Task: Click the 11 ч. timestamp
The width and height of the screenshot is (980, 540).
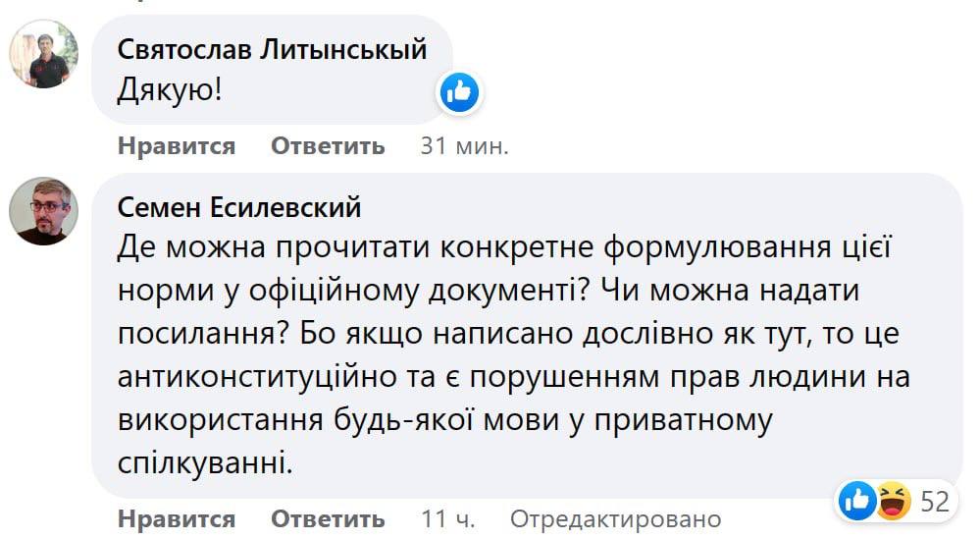Action: click(446, 518)
